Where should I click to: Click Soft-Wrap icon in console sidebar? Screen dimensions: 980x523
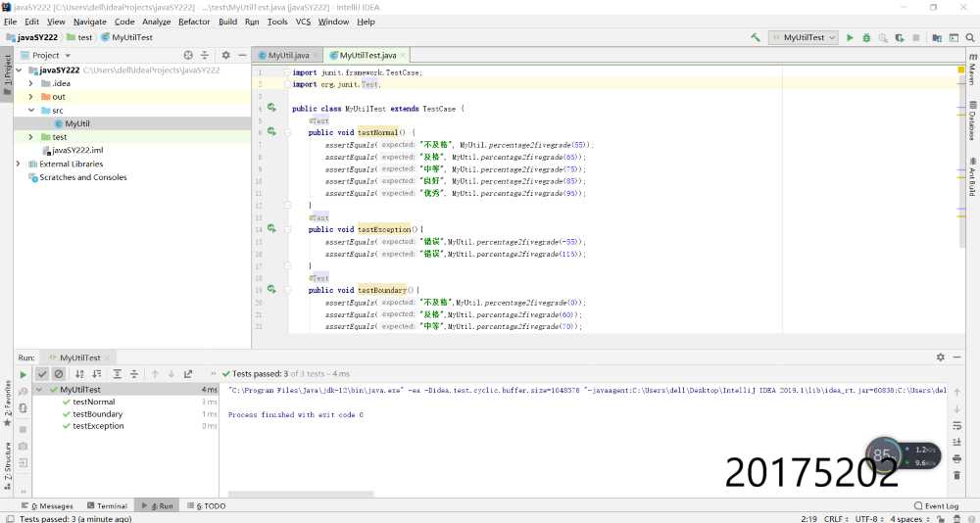tap(956, 425)
